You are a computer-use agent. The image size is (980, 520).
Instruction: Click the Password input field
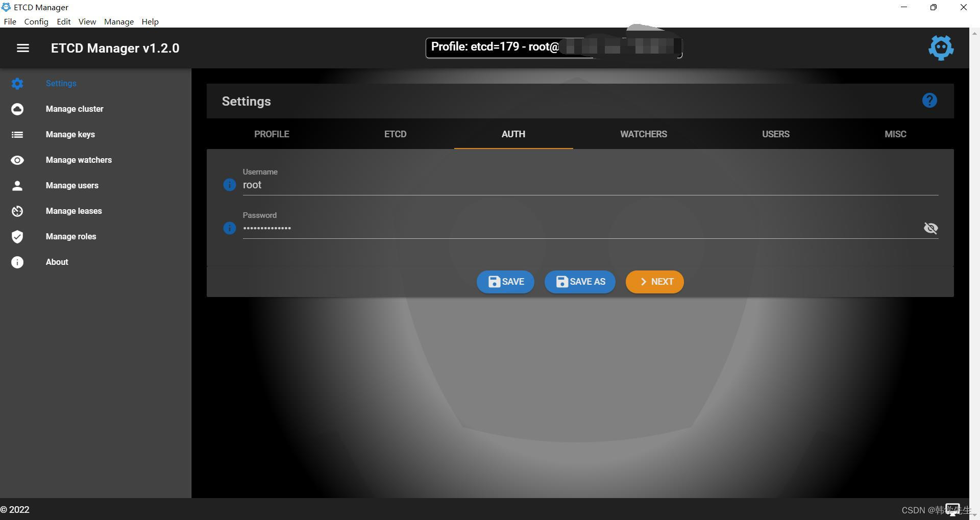pyautogui.click(x=582, y=228)
